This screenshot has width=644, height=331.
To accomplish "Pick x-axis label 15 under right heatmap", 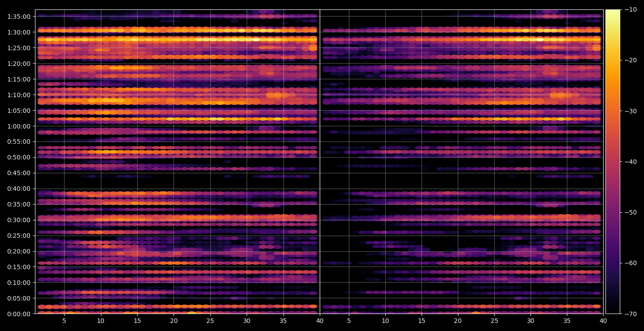I will (x=422, y=321).
